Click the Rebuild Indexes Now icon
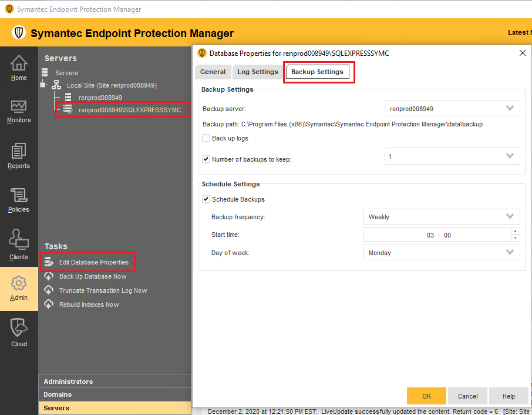 point(49,304)
